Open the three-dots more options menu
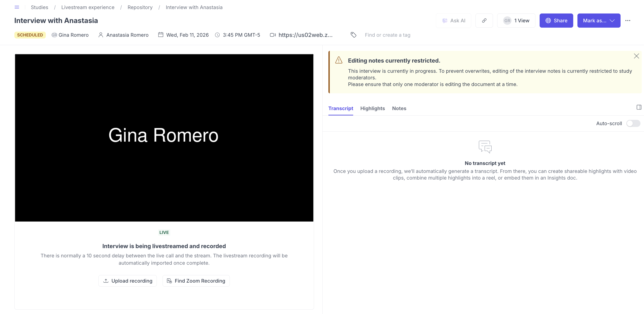The height and width of the screenshot is (314, 644). coord(627,21)
